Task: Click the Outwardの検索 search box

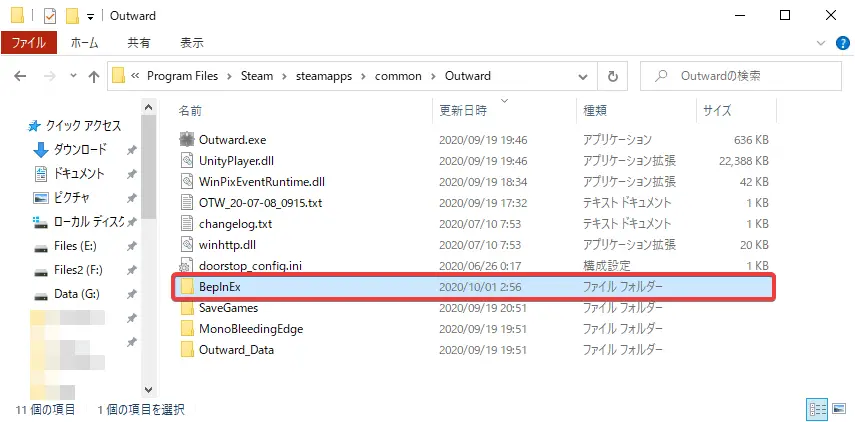Action: pos(740,76)
